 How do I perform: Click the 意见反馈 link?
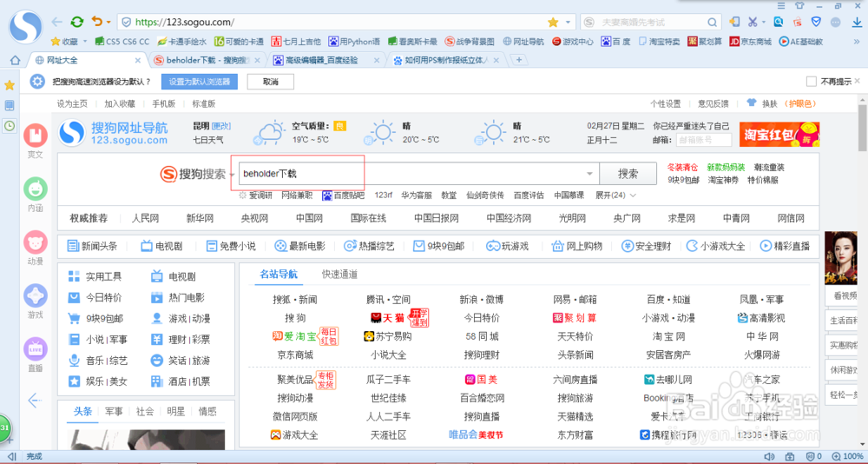coord(713,103)
